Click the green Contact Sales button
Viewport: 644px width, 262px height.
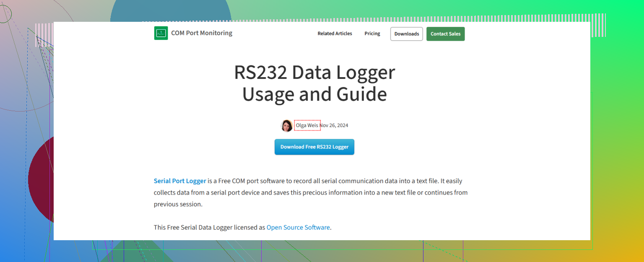tap(445, 34)
